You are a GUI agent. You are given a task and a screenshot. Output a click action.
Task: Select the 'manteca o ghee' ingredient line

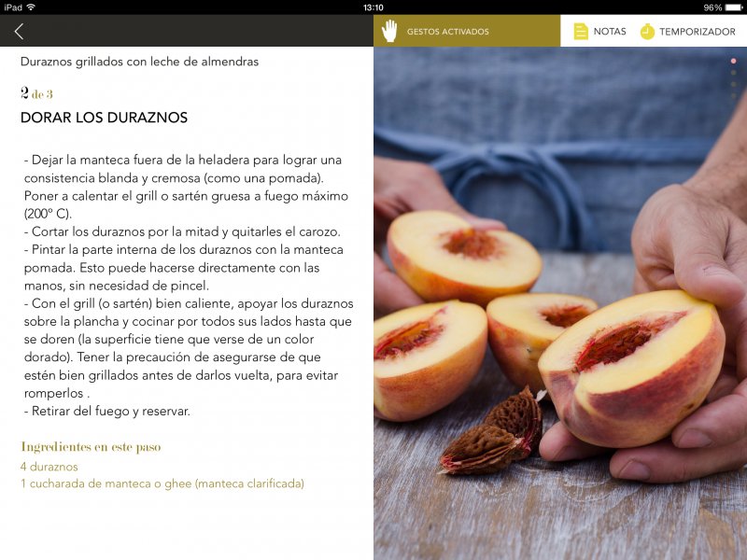162,483
